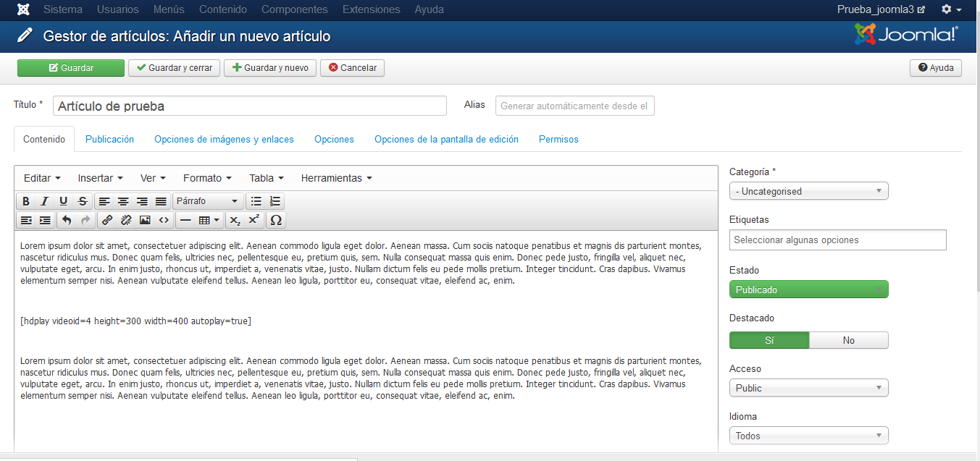This screenshot has height=461, width=980.
Task: Click the Cancelar button
Action: pos(352,68)
